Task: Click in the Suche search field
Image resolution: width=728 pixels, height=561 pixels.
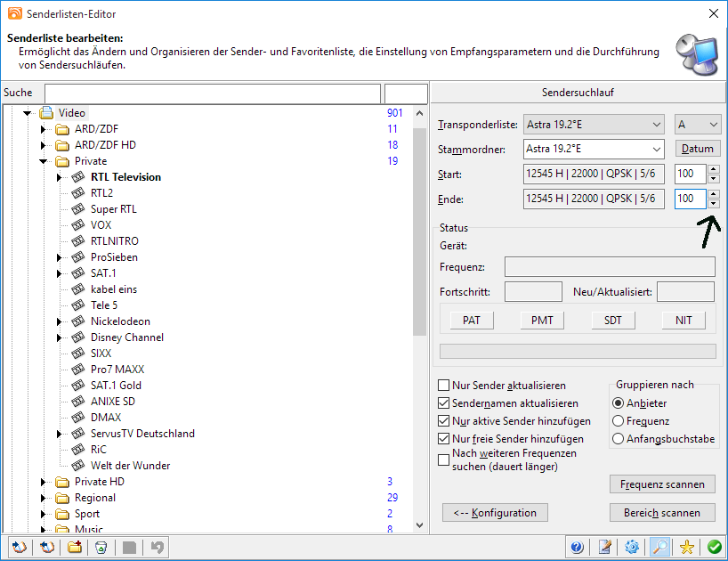Action: click(x=213, y=93)
